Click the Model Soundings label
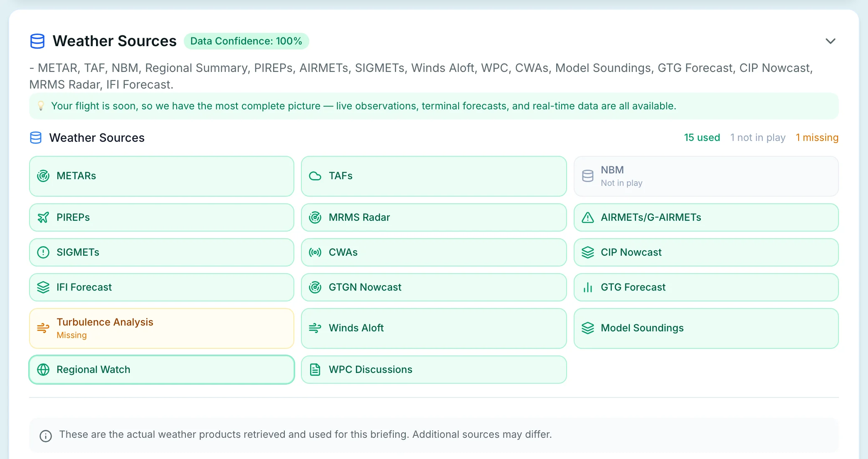This screenshot has height=459, width=868. tap(642, 328)
